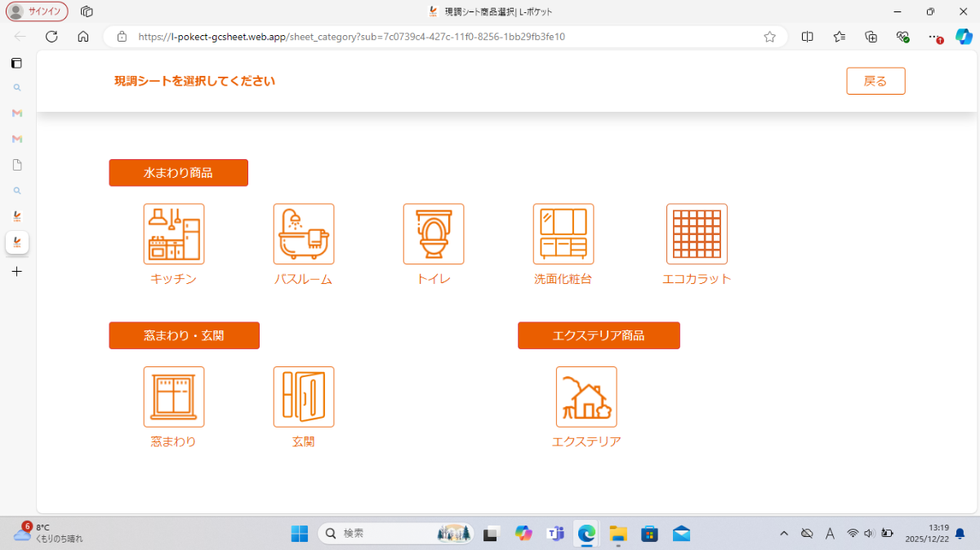Viewport: 980px width, 550px height.
Task: Refresh the page with the reload icon
Action: pyautogui.click(x=51, y=37)
